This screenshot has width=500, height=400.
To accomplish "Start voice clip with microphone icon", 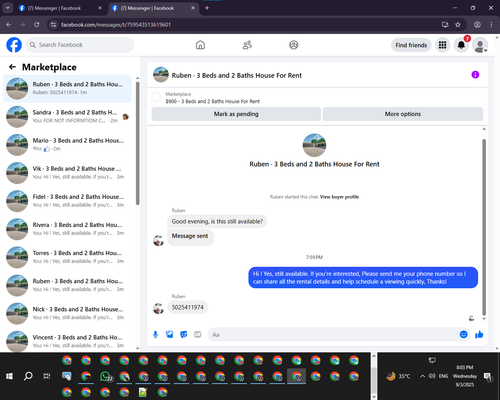I will 155,334.
